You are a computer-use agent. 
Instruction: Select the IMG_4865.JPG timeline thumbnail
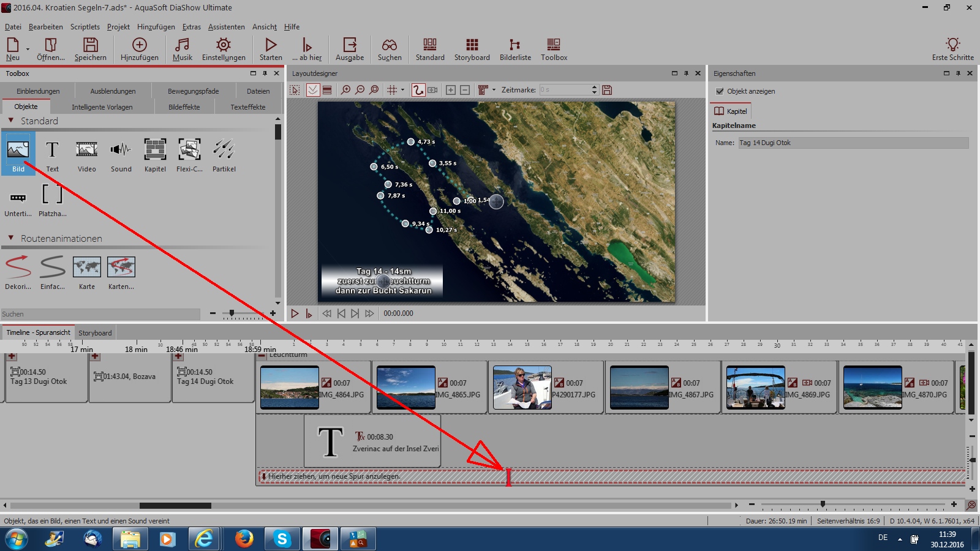(405, 387)
